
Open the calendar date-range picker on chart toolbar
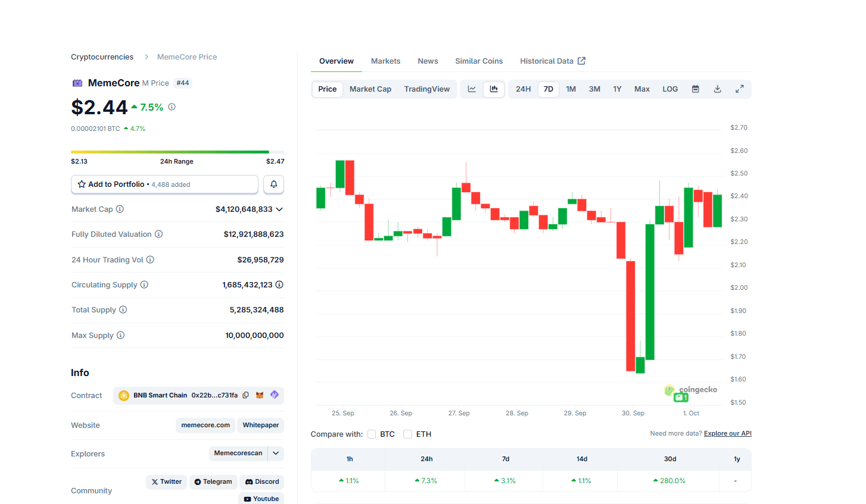pyautogui.click(x=695, y=88)
